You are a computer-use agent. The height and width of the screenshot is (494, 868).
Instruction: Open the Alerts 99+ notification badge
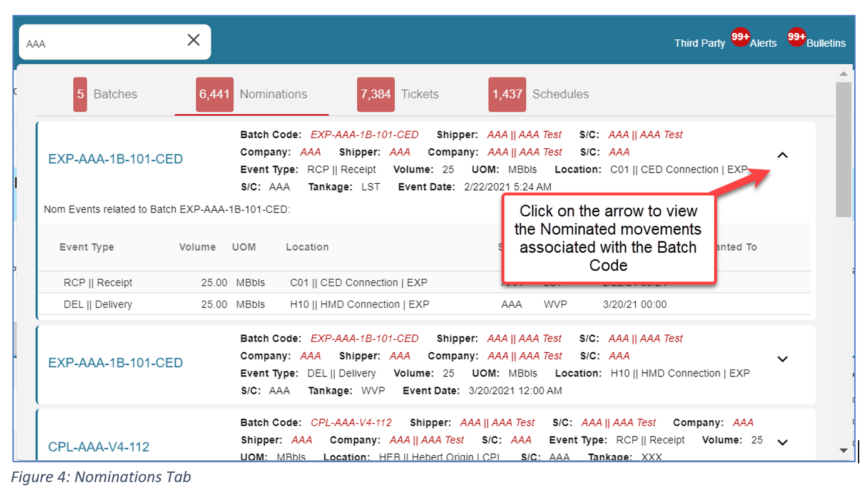coord(740,38)
